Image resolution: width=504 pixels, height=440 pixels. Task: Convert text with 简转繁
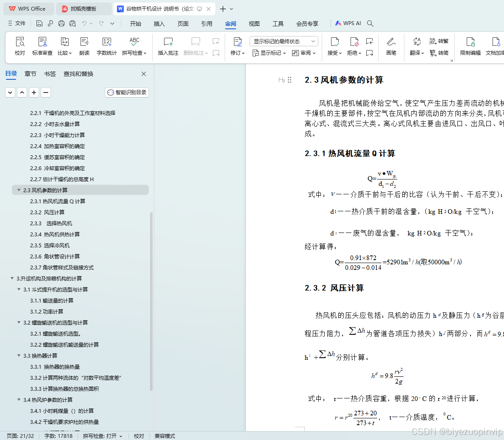point(439,41)
